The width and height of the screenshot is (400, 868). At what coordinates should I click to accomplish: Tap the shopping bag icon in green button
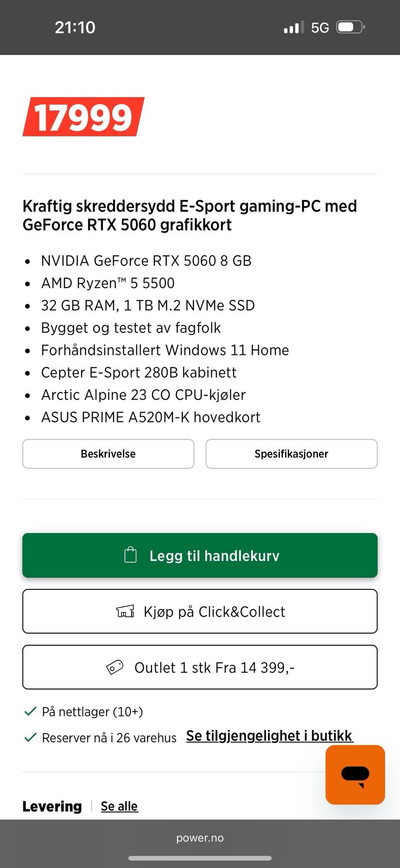(130, 555)
